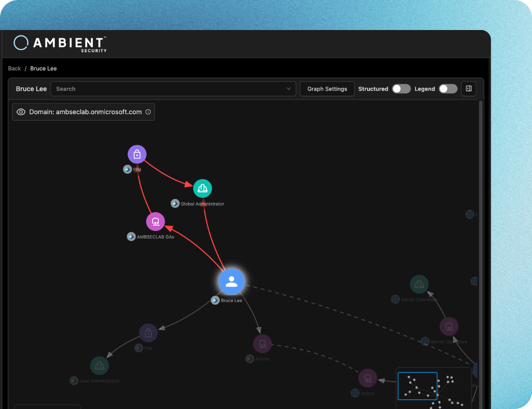The width and height of the screenshot is (532, 409).
Task: Select the Bruce Lee user node
Action: 231,282
